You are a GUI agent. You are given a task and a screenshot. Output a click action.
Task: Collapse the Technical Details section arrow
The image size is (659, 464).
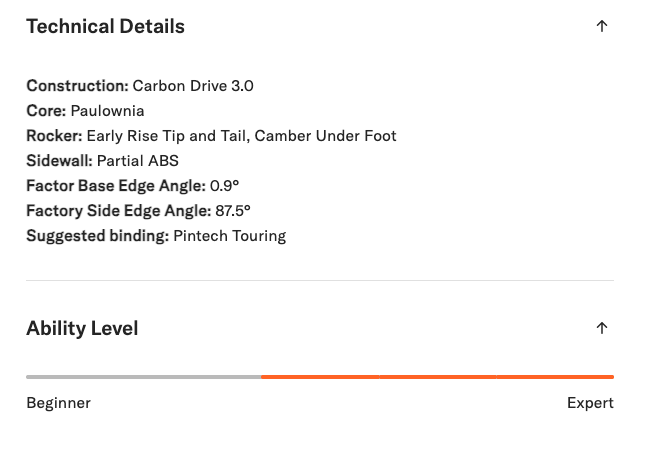pos(601,27)
